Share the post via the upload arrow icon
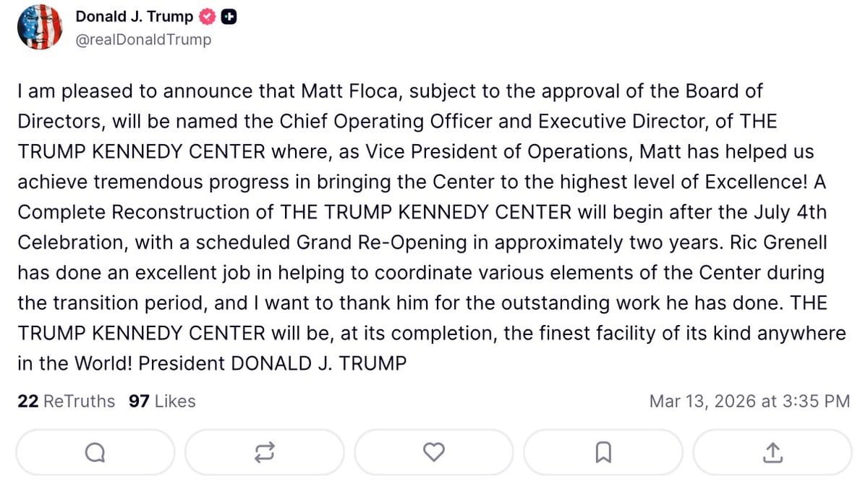 tap(772, 452)
